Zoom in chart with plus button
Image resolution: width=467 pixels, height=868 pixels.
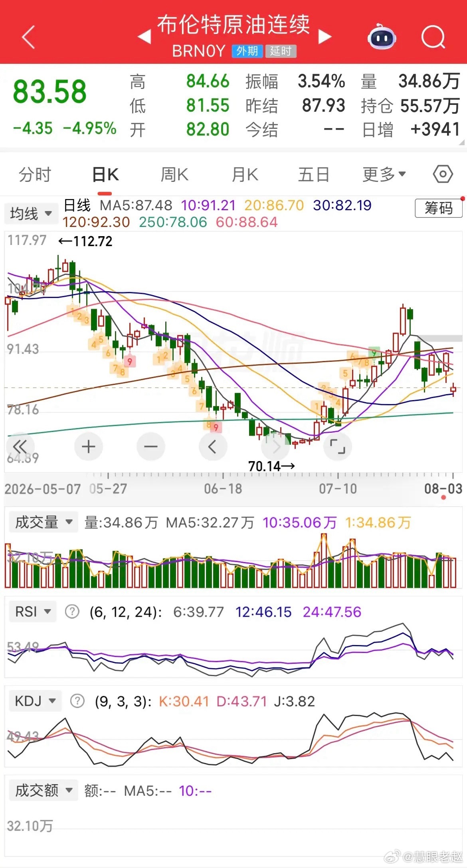point(88,446)
